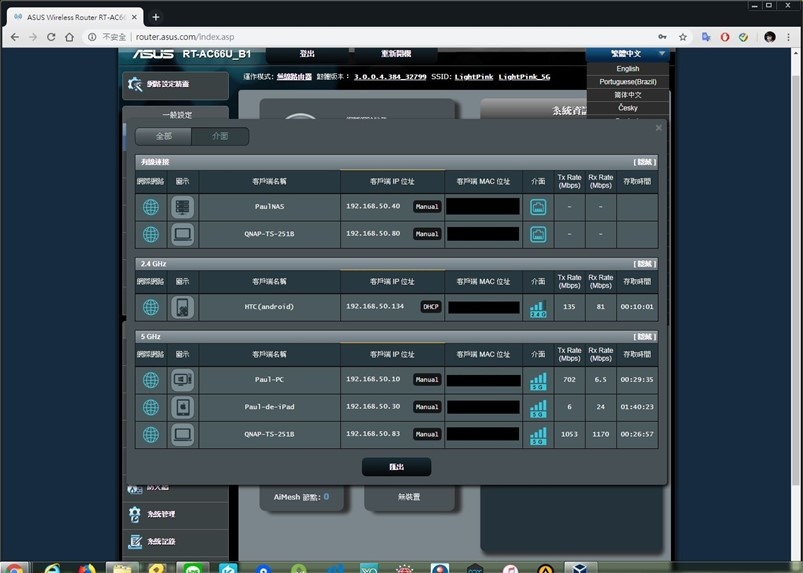Click the globe internet icon in PaulNAS row

151,207
